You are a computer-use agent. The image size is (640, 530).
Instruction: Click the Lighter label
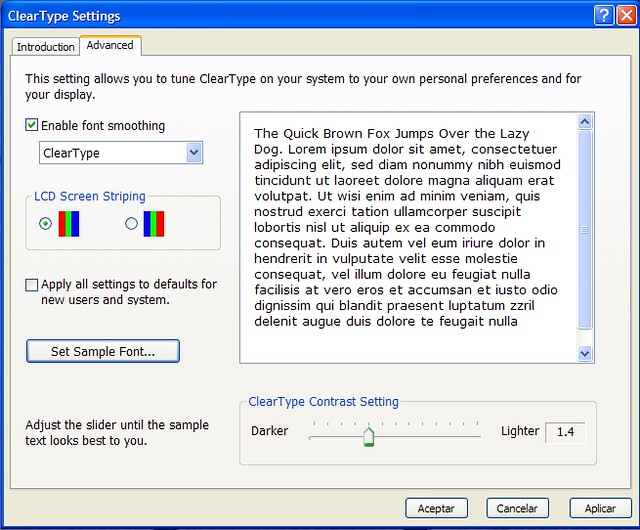[x=520, y=431]
